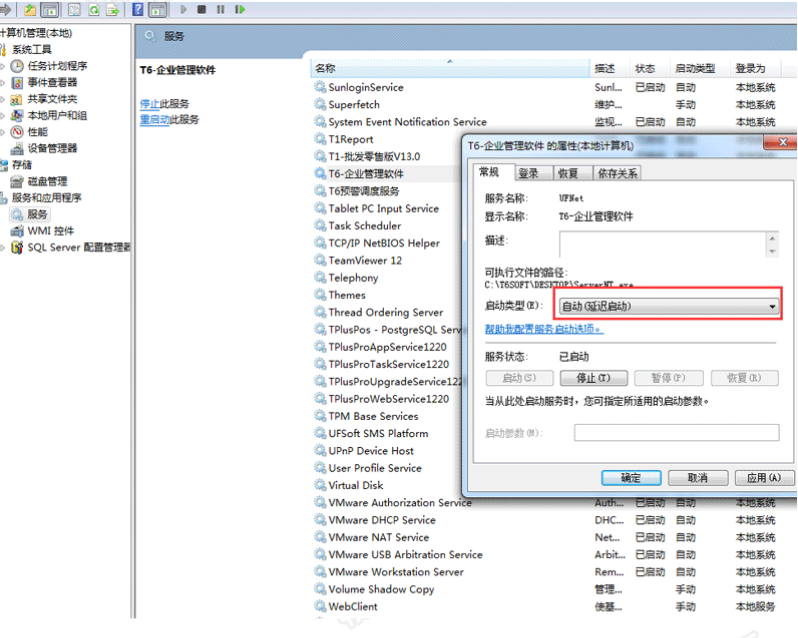The height and width of the screenshot is (638, 798).
Task: Click the blue Help question mark icon
Action: [x=137, y=9]
